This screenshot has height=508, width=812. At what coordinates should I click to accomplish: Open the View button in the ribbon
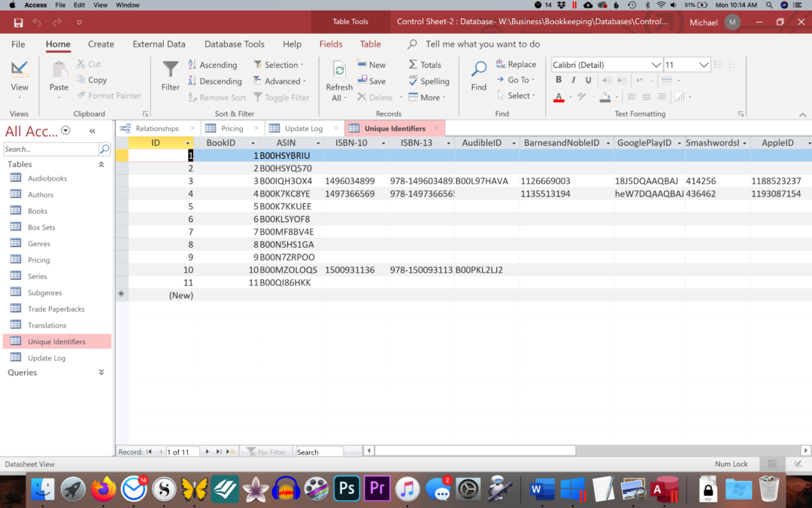(x=19, y=79)
